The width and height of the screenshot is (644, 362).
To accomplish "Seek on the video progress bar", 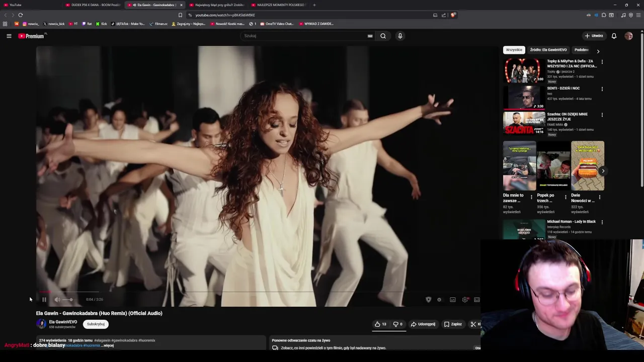I will click(258, 292).
